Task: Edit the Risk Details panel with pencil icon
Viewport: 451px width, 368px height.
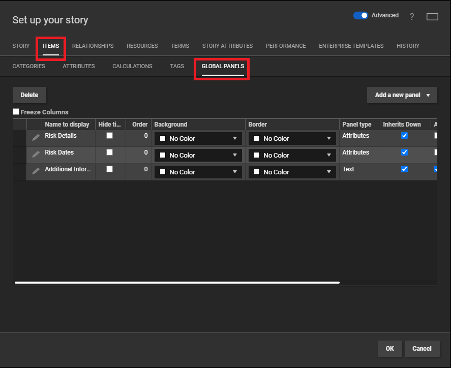Action: pyautogui.click(x=36, y=138)
